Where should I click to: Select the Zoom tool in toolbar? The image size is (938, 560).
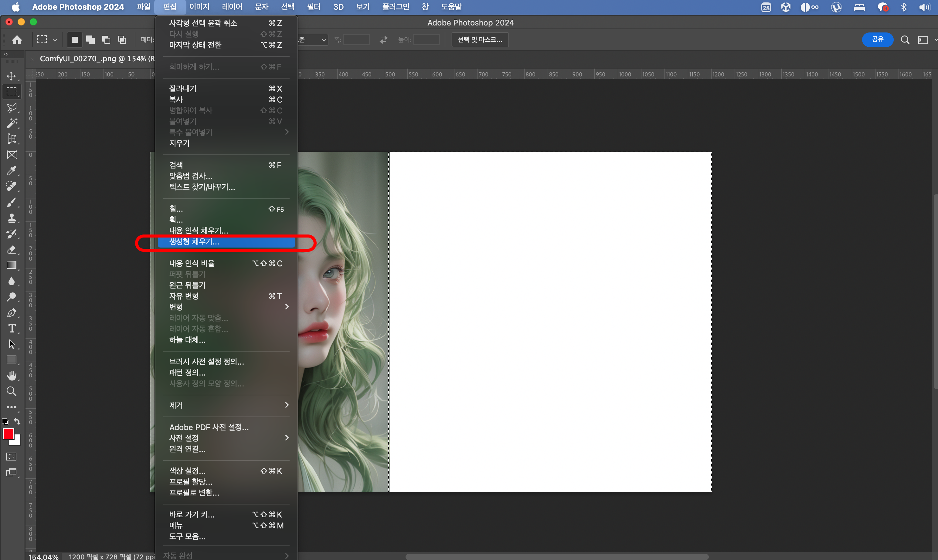click(x=11, y=392)
